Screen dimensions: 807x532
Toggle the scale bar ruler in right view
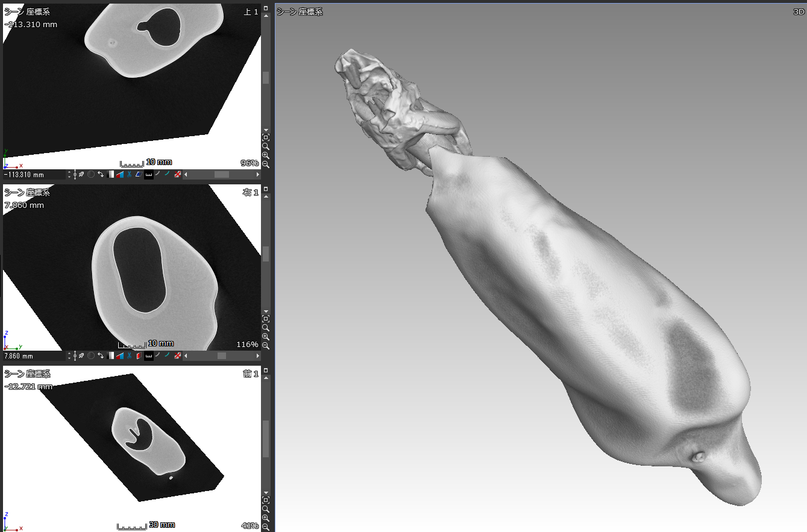pyautogui.click(x=148, y=356)
